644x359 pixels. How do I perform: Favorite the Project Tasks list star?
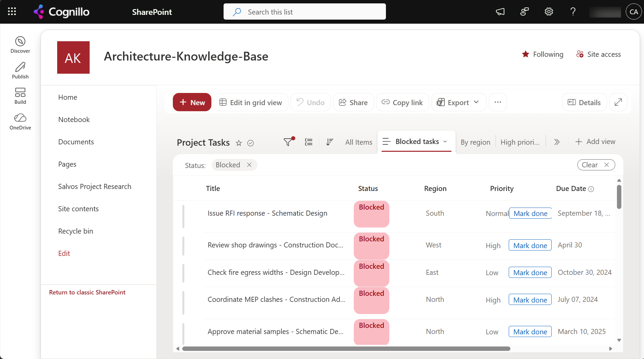239,143
